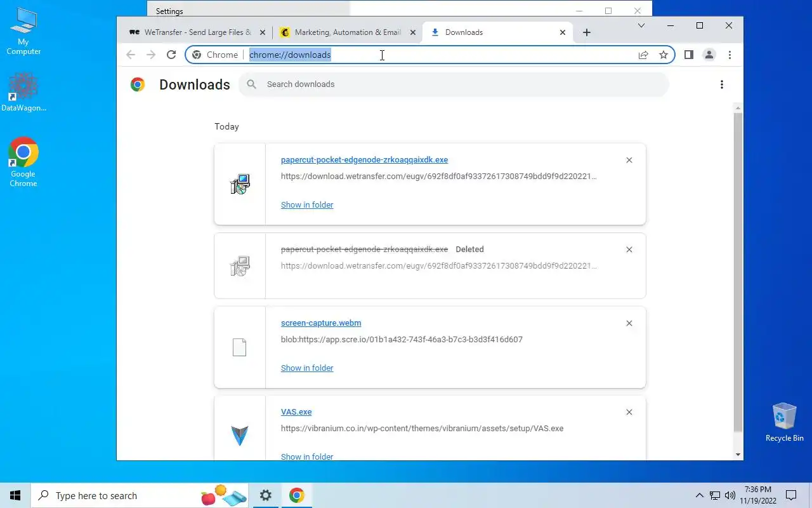Show VAS.exe in folder
Viewport: 812px width, 508px height.
pos(307,457)
